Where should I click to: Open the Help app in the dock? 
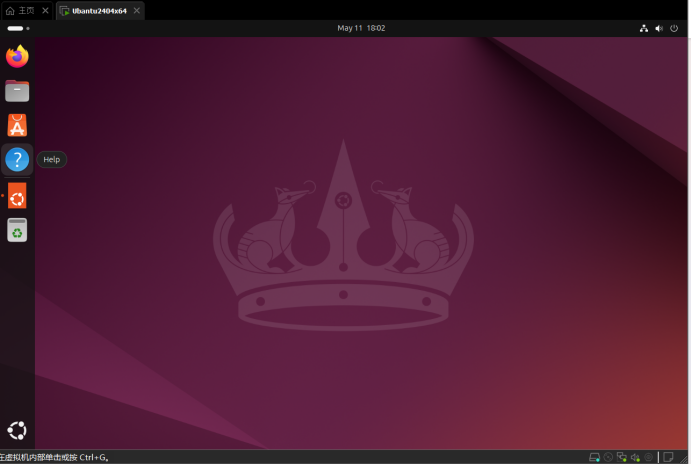(17, 159)
